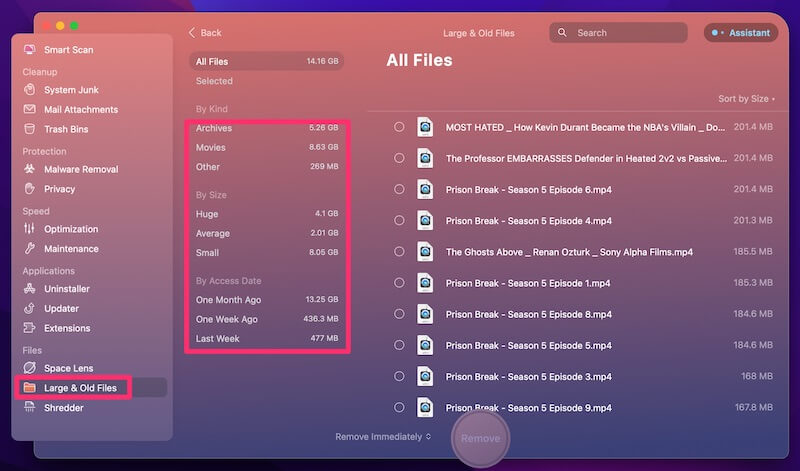
Task: Click the Shredder icon
Action: pyautogui.click(x=30, y=407)
